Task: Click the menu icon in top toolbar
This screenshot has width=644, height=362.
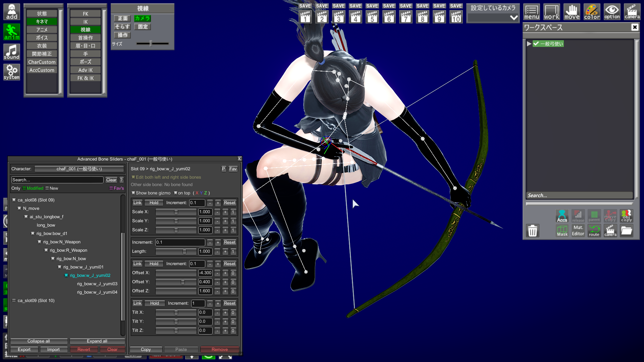Action: click(532, 12)
